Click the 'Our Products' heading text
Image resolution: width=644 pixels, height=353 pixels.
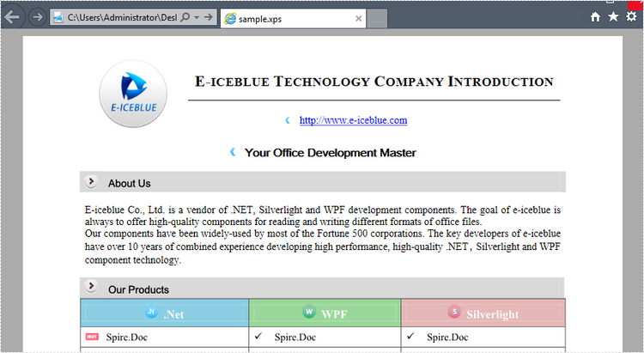point(138,289)
